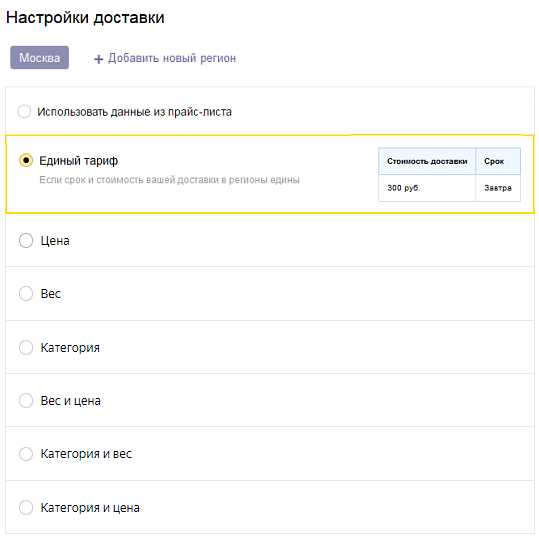The image size is (539, 540).
Task: Click the Единый тариф label text
Action: click(x=79, y=161)
